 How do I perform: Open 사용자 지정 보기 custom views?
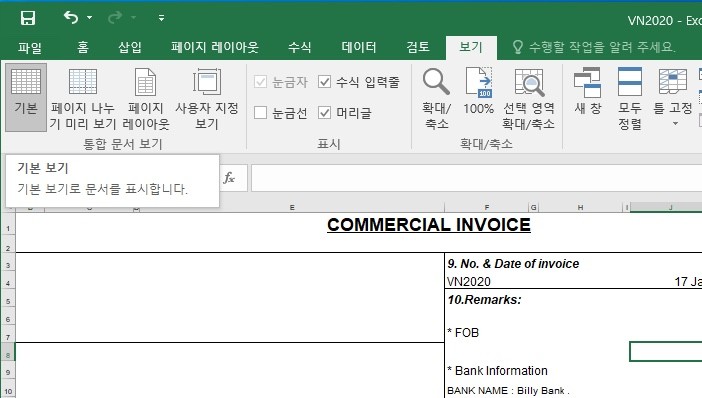[x=206, y=97]
